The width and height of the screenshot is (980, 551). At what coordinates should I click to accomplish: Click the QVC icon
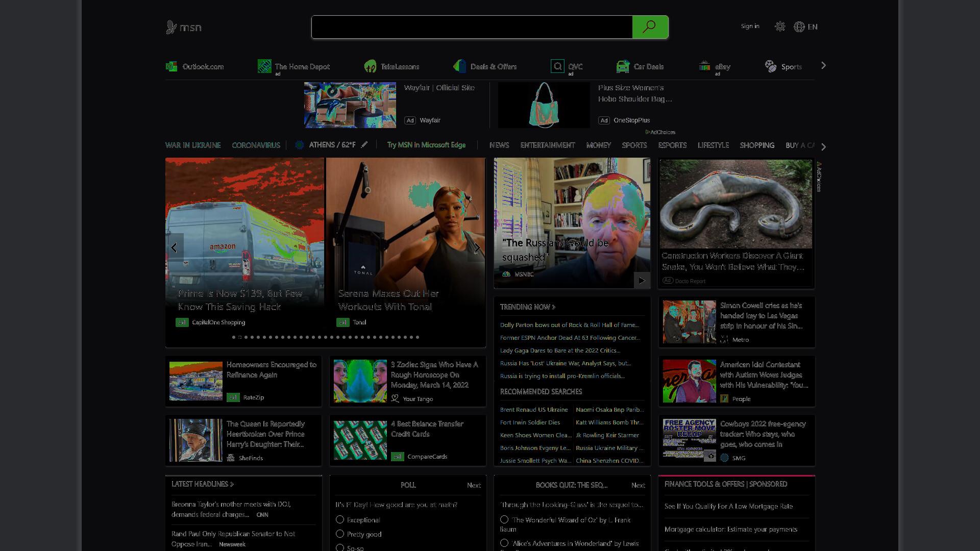point(557,66)
